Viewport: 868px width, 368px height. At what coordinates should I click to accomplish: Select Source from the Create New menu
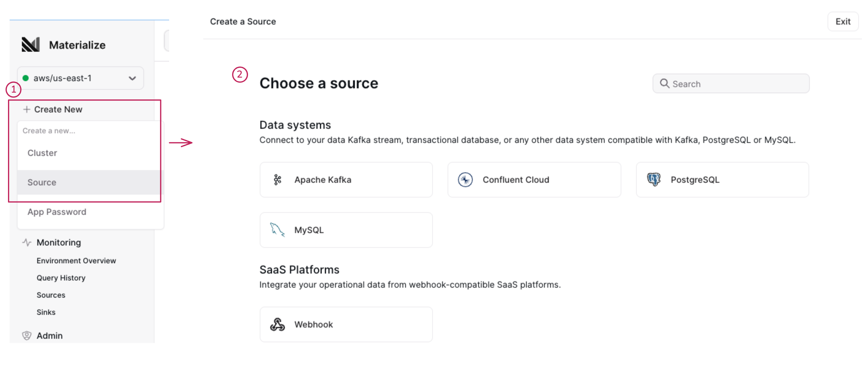pyautogui.click(x=42, y=182)
